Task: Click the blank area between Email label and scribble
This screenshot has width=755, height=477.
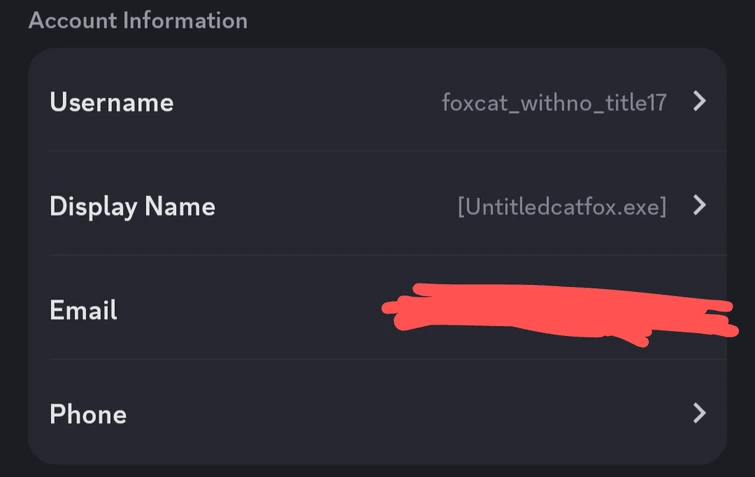Action: tap(250, 310)
